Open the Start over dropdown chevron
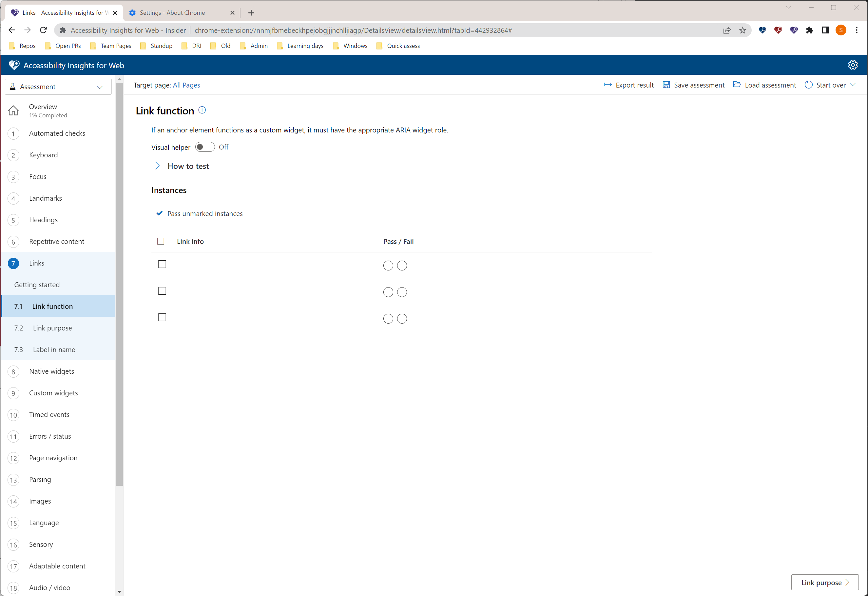Image resolution: width=868 pixels, height=596 pixels. tap(854, 85)
